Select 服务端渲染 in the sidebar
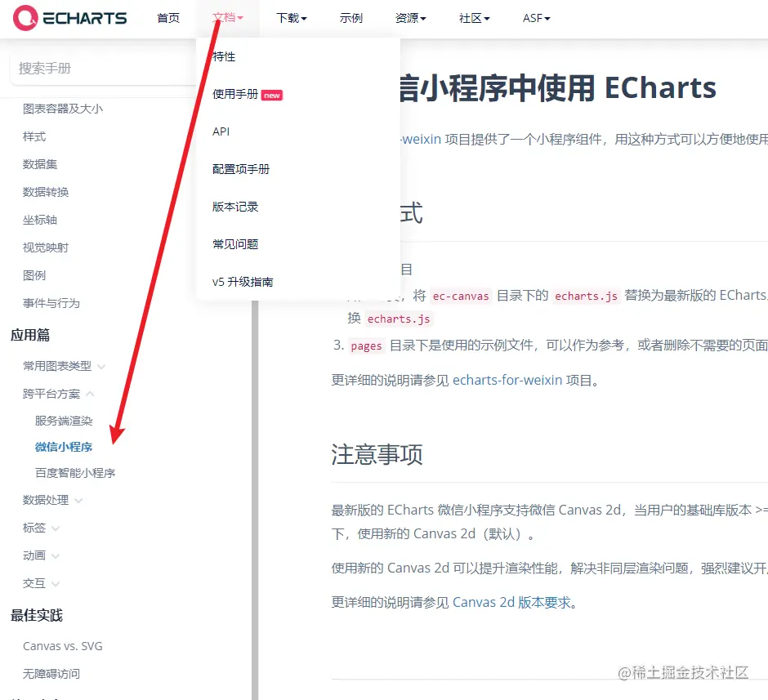 [61, 421]
